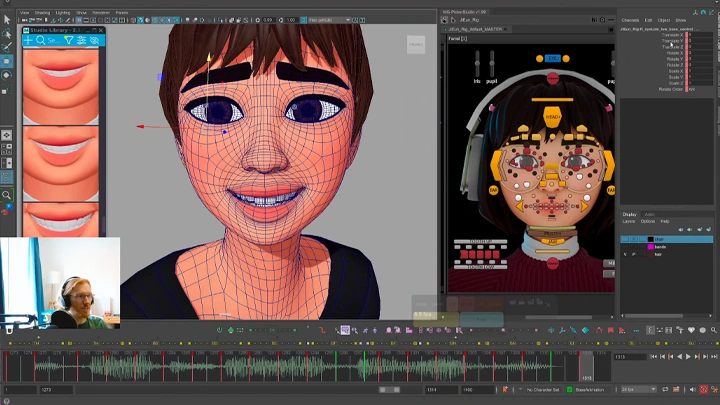Click the hands layer magenta color swatch
The image size is (720, 405).
coord(650,247)
